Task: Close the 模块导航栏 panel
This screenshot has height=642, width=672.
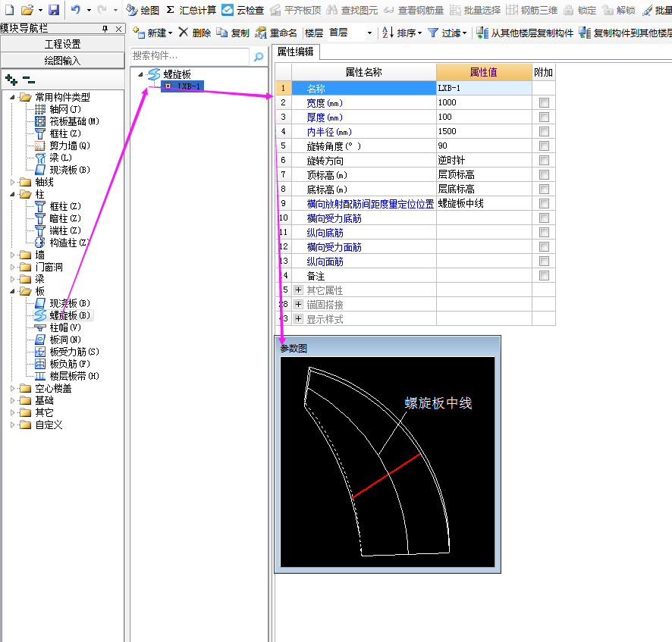Action: pos(119,29)
